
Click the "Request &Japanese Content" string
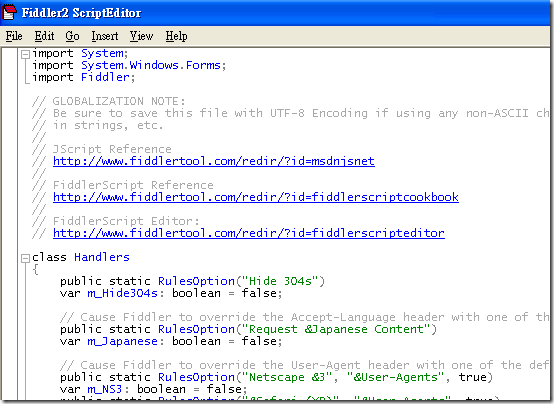pos(336,329)
